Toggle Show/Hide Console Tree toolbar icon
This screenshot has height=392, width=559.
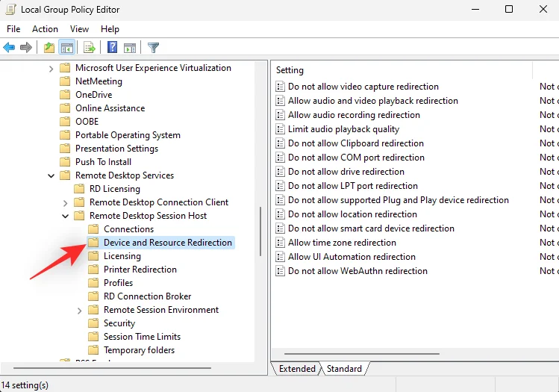[66, 48]
